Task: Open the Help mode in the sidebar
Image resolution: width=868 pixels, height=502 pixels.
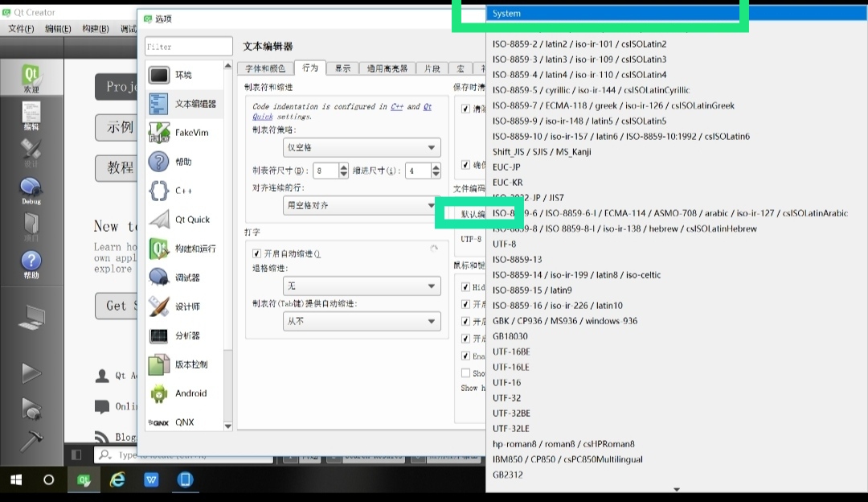Action: [31, 265]
